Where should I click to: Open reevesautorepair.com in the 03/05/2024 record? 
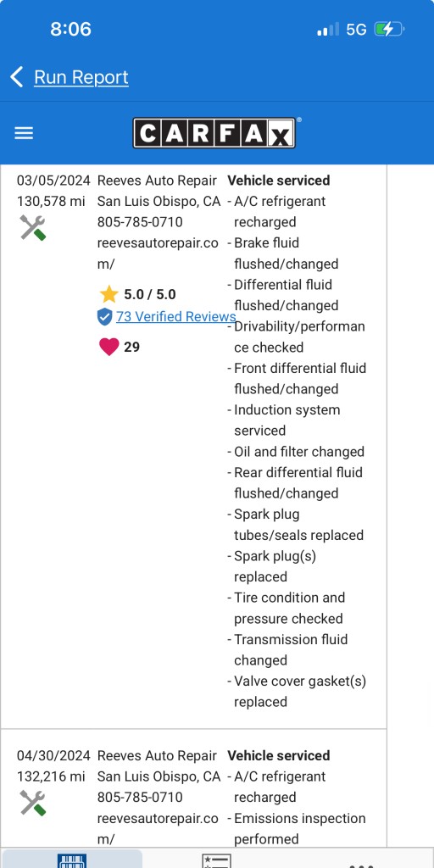coord(158,253)
